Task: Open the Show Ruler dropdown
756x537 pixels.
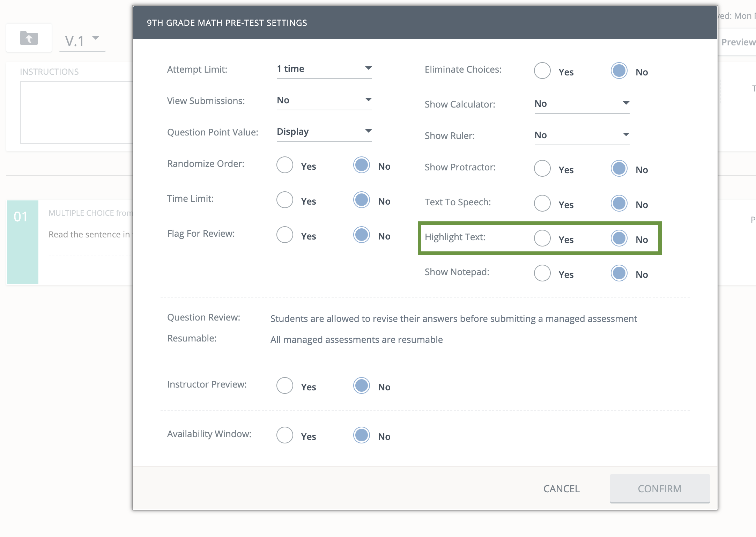Action: click(x=626, y=134)
